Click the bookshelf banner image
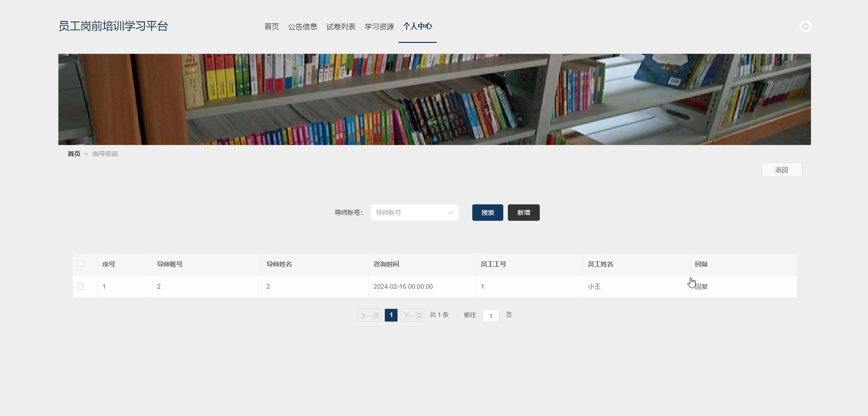 [x=434, y=99]
